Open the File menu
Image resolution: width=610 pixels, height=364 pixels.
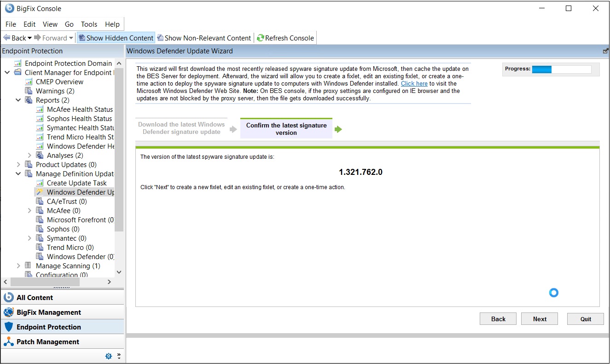11,24
